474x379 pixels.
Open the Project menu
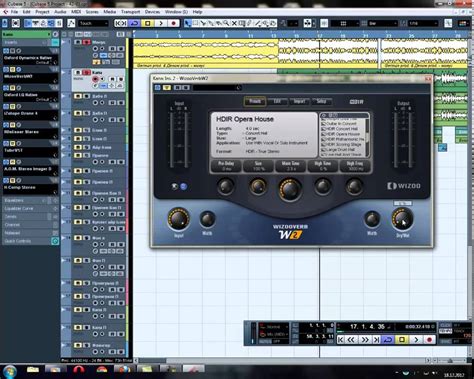point(42,12)
